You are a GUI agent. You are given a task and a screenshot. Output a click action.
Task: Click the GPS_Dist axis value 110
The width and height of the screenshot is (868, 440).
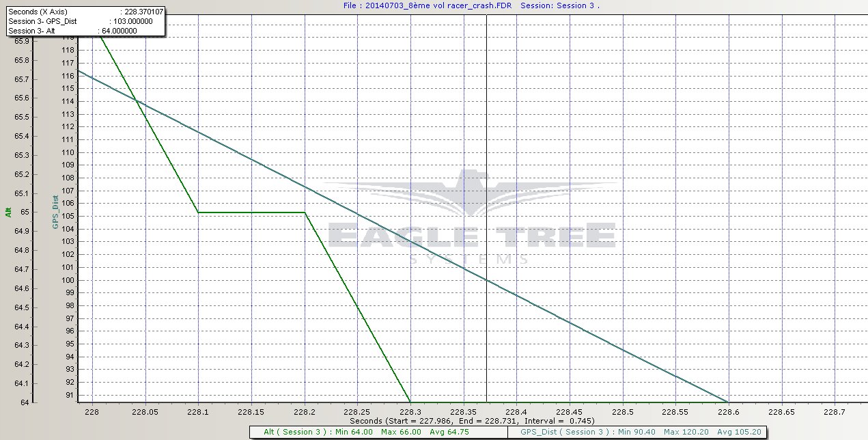coord(68,152)
